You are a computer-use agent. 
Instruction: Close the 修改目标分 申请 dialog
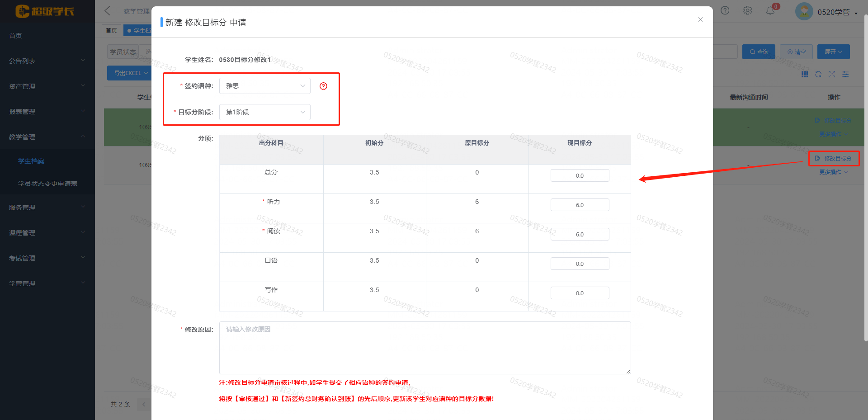coord(700,19)
